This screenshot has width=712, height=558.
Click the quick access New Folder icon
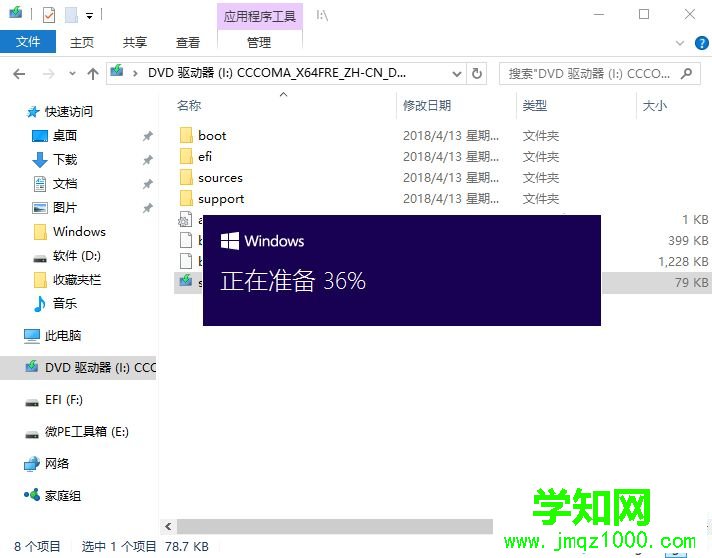click(x=71, y=15)
